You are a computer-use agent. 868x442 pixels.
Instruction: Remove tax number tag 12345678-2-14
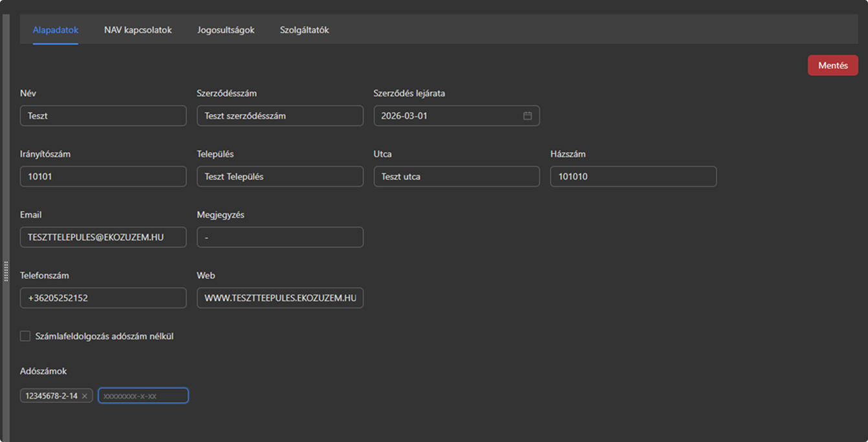pyautogui.click(x=85, y=396)
